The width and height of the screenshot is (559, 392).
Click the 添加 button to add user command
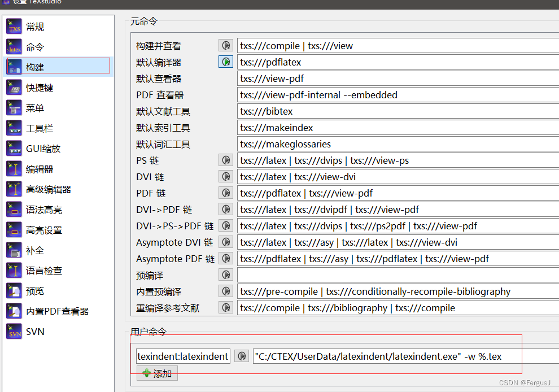click(x=157, y=373)
